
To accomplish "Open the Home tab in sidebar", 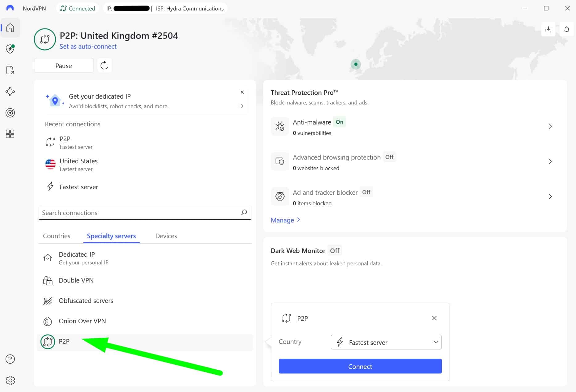I will point(10,28).
